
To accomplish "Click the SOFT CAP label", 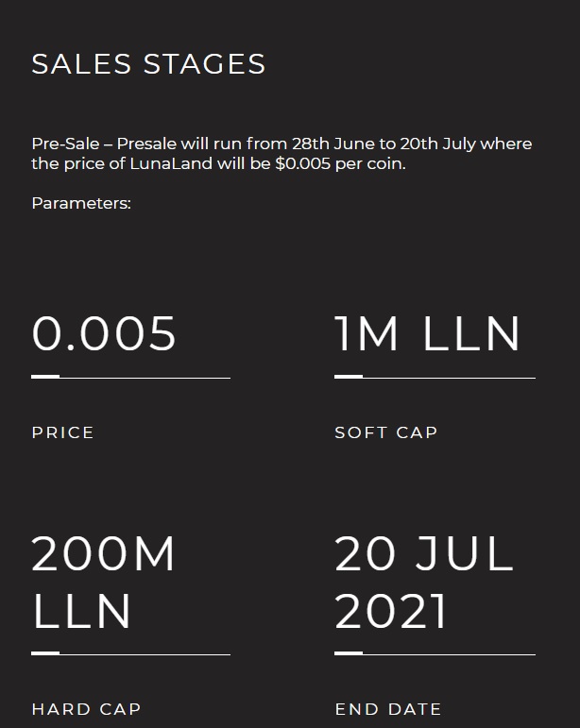I will pos(386,432).
